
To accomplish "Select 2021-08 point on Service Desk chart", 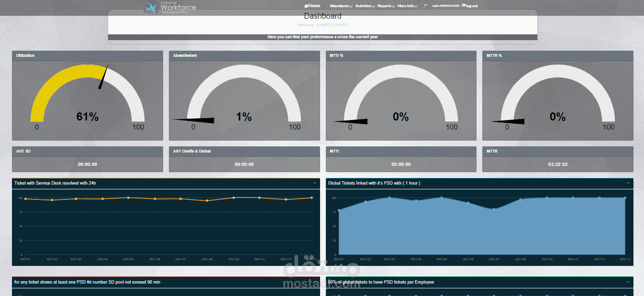I will 207,200.
